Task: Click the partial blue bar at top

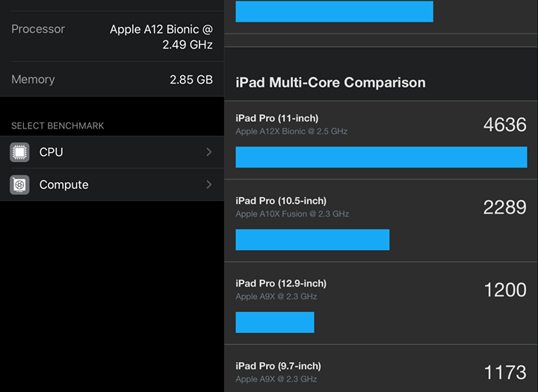Action: 334,12
